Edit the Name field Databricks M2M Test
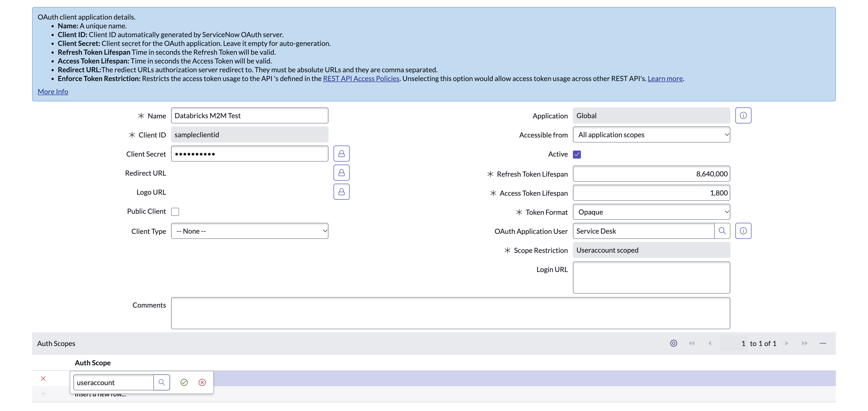 click(250, 115)
